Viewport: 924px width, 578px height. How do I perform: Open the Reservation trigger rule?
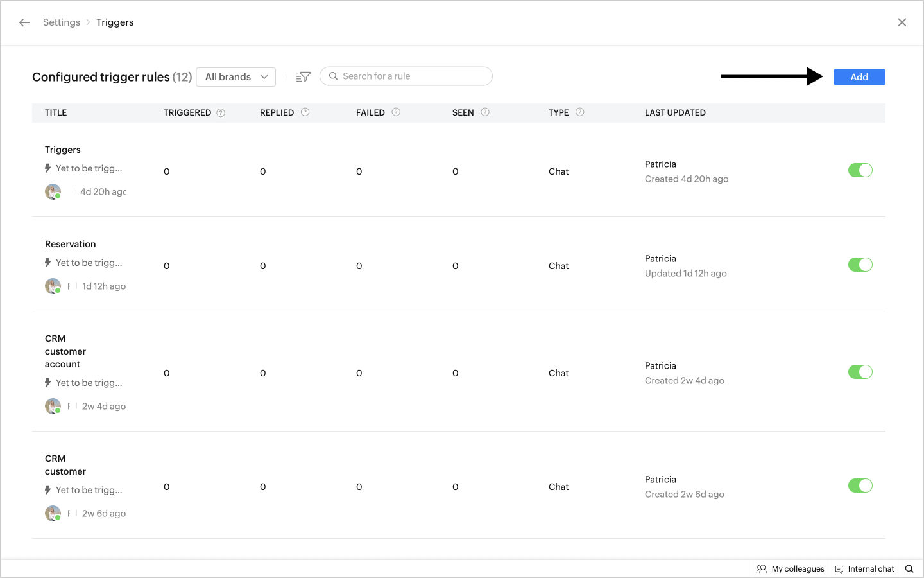(x=71, y=244)
